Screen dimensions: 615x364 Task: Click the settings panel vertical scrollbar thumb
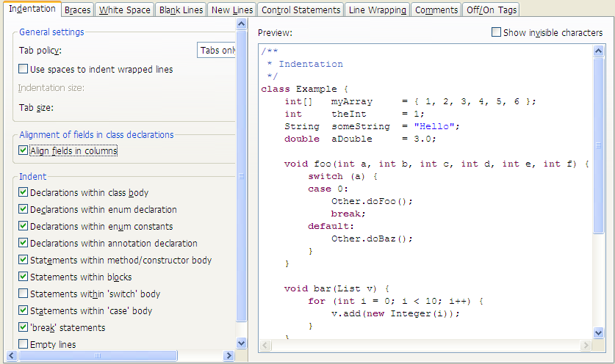tap(241, 176)
